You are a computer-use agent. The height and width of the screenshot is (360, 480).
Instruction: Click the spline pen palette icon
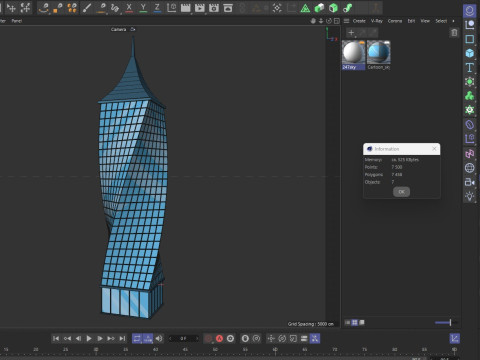(470, 25)
